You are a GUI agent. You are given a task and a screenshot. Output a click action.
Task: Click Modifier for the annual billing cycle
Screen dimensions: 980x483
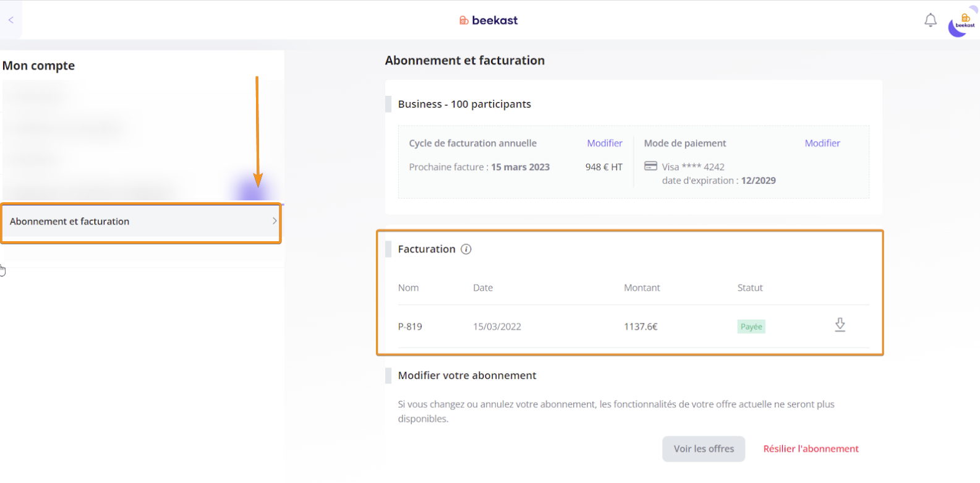click(604, 143)
